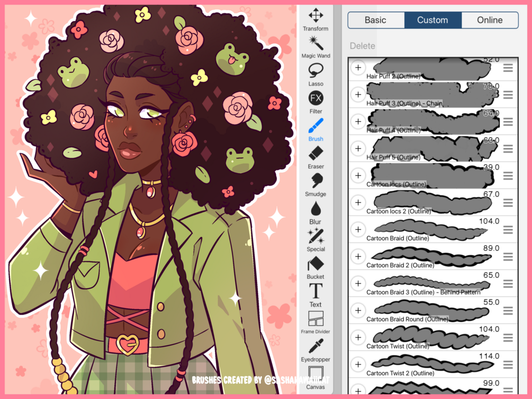Select the Frame Divider tool
532x399 pixels.
point(315,323)
